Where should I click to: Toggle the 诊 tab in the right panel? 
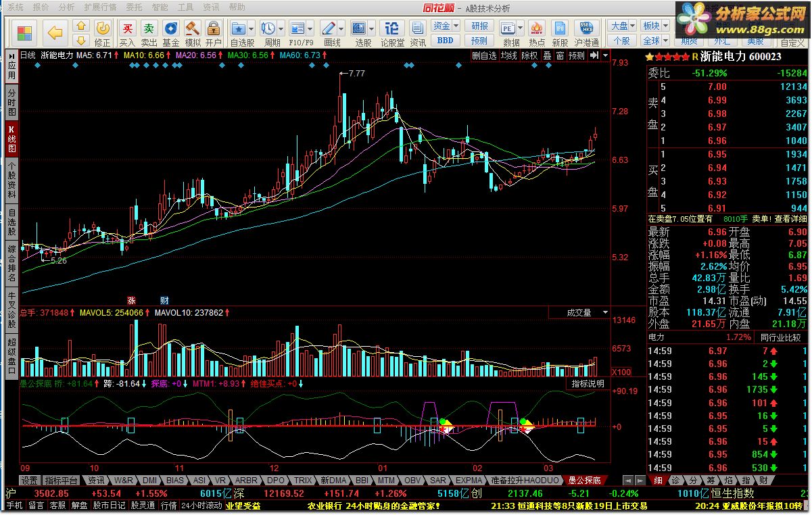(675, 480)
